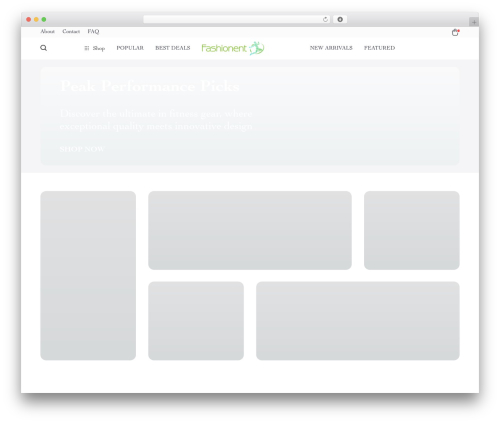The height and width of the screenshot is (423, 500).
Task: Open a new browser tab plus button
Action: pos(474,22)
